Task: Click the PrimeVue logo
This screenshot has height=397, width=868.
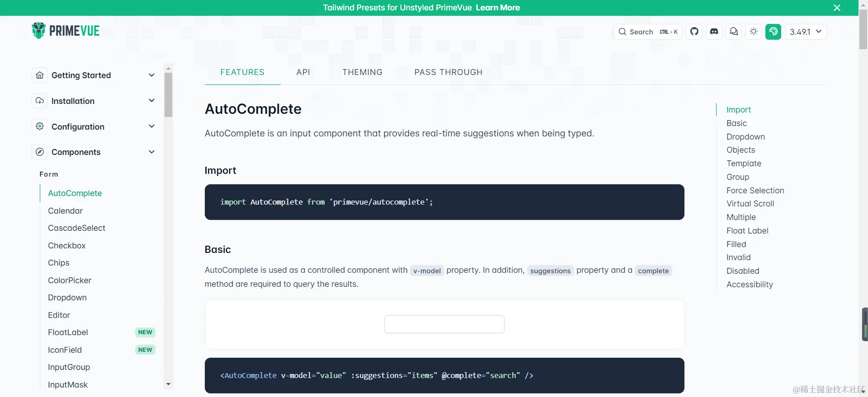Action: 66,31
